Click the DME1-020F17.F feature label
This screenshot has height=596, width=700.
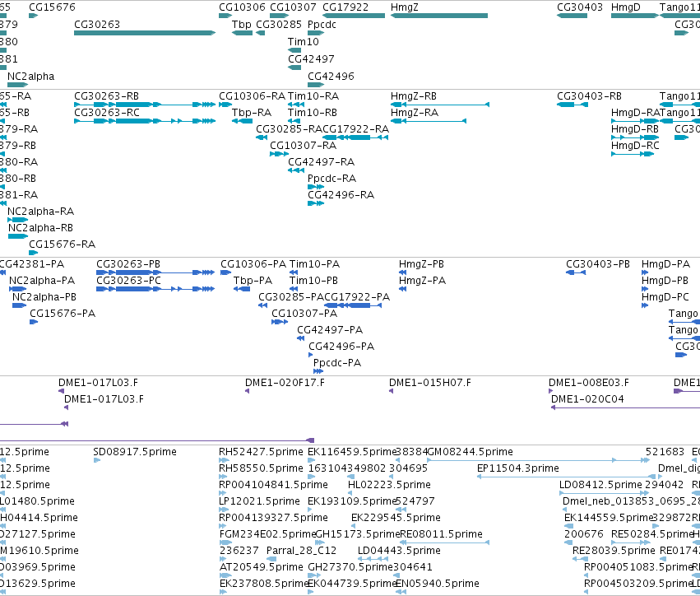tap(285, 384)
